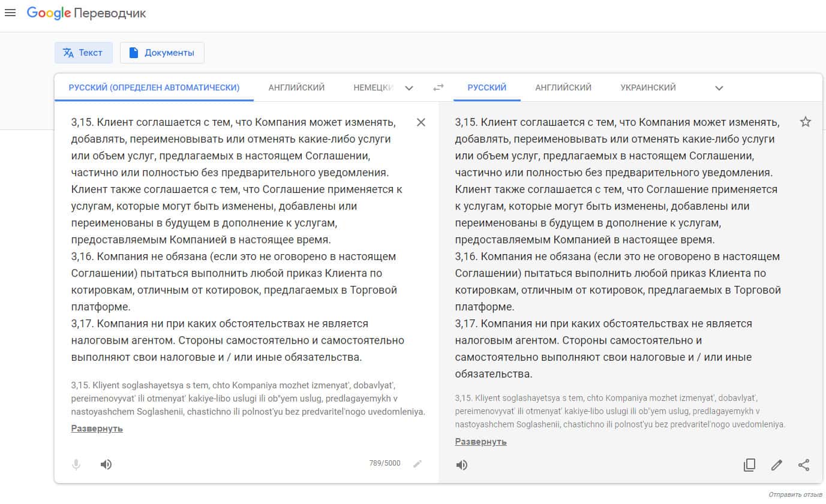Star the translation to save it
Viewport: 826px width, 504px height.
pos(805,122)
